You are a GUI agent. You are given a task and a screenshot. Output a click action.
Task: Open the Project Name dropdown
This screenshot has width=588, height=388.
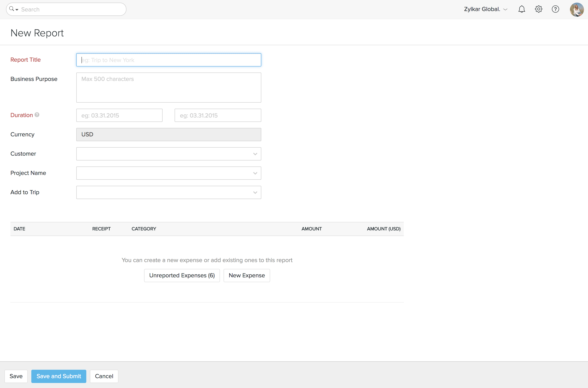point(255,173)
